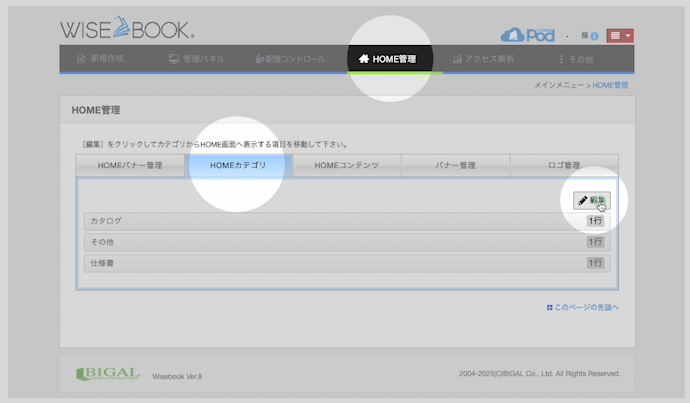Open the 新規作成 menu
690x403 pixels.
point(100,59)
